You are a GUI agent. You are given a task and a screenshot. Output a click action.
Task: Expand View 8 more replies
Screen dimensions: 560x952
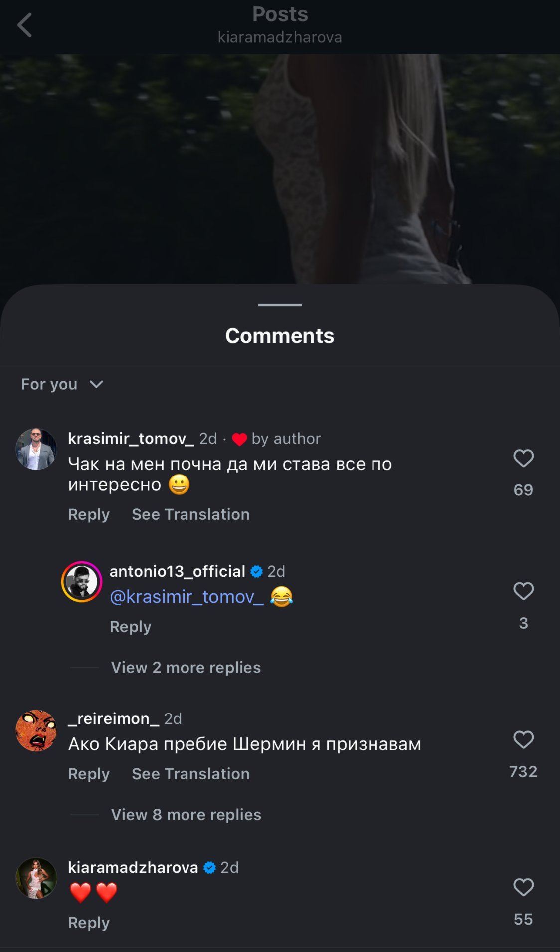click(x=186, y=815)
